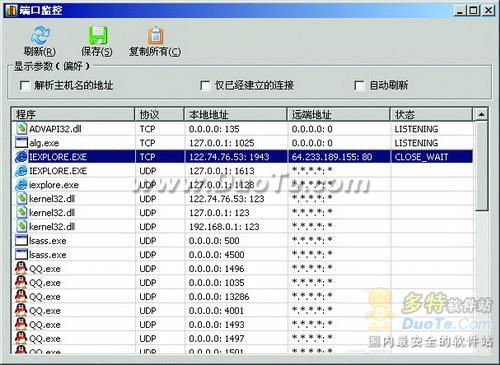The width and height of the screenshot is (500, 365).
Task: Click lsass.exe icon on port 4500 row
Action: pyautogui.click(x=21, y=254)
